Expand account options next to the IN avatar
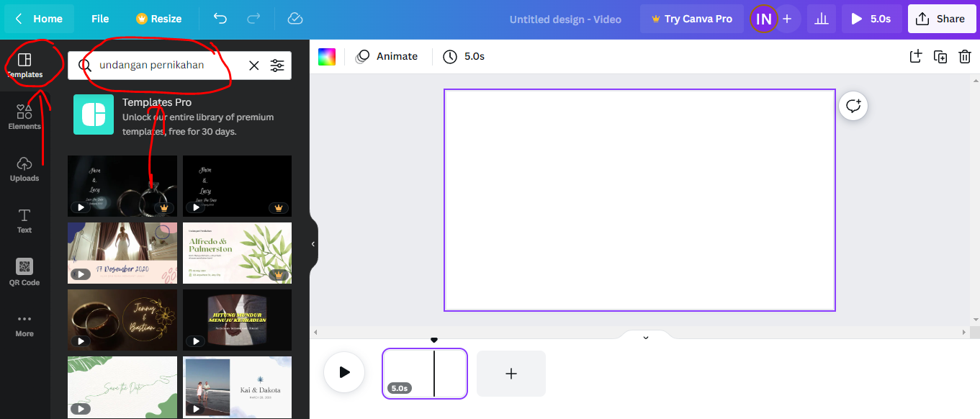 788,19
